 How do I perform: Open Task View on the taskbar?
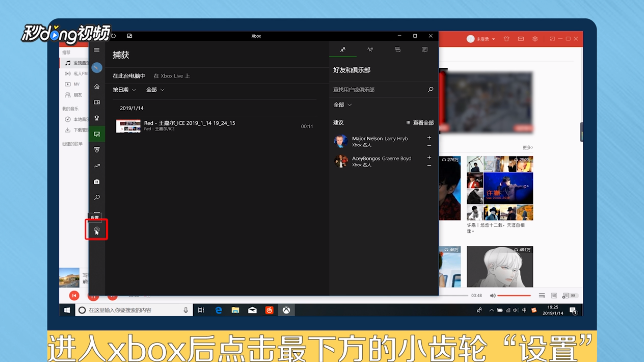pos(201,310)
